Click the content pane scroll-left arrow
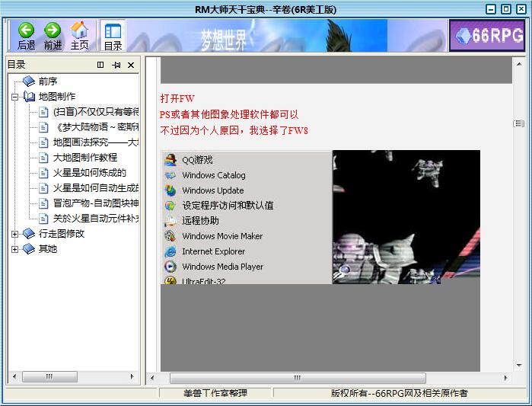Screen dimensions: 532x406 click(152, 378)
